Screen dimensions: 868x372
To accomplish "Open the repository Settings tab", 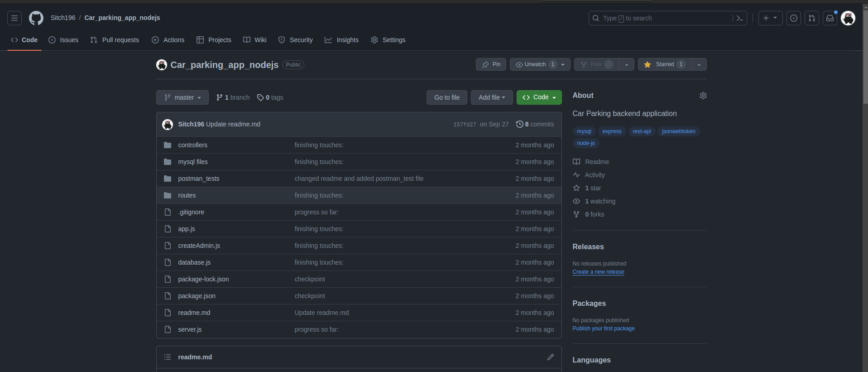I will (388, 40).
